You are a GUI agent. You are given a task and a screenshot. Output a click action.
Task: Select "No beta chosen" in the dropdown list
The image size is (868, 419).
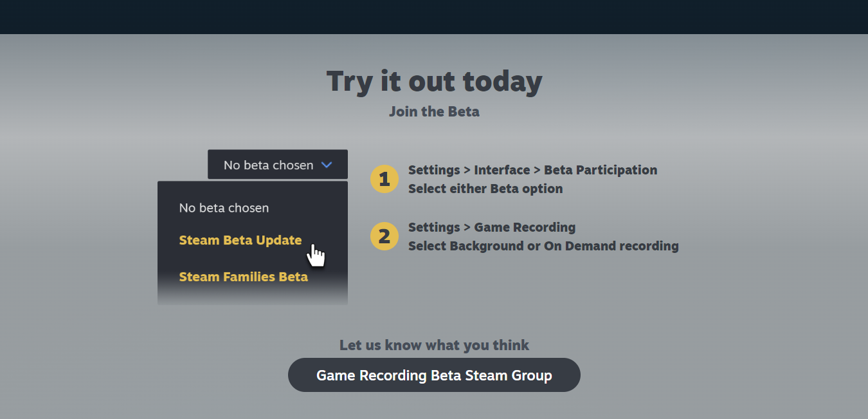(224, 208)
